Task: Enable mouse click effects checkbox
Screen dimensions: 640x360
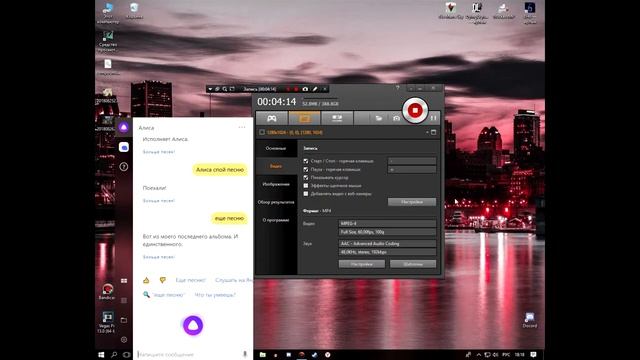Action: (306, 186)
